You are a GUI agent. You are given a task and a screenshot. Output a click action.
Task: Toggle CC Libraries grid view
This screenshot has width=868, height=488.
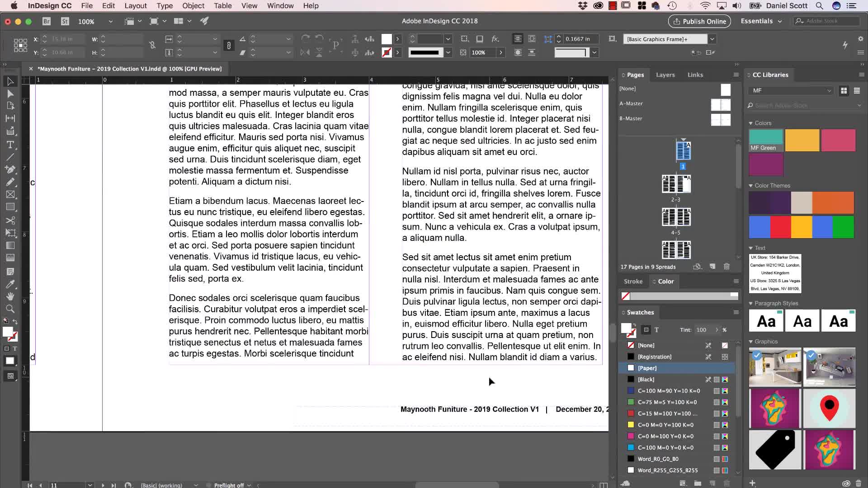point(844,91)
